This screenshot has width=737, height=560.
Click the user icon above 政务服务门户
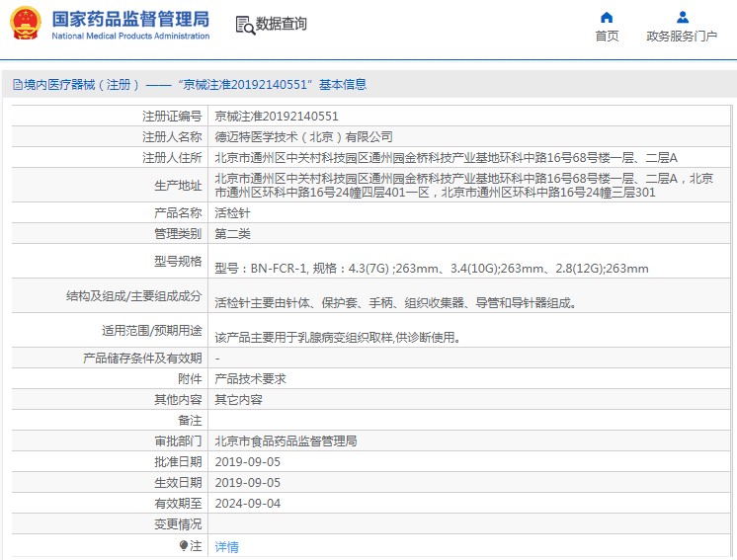(x=682, y=17)
